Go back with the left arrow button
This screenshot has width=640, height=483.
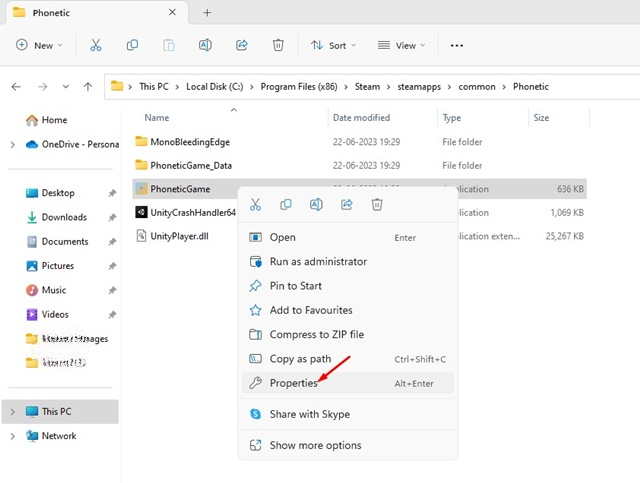(x=16, y=87)
